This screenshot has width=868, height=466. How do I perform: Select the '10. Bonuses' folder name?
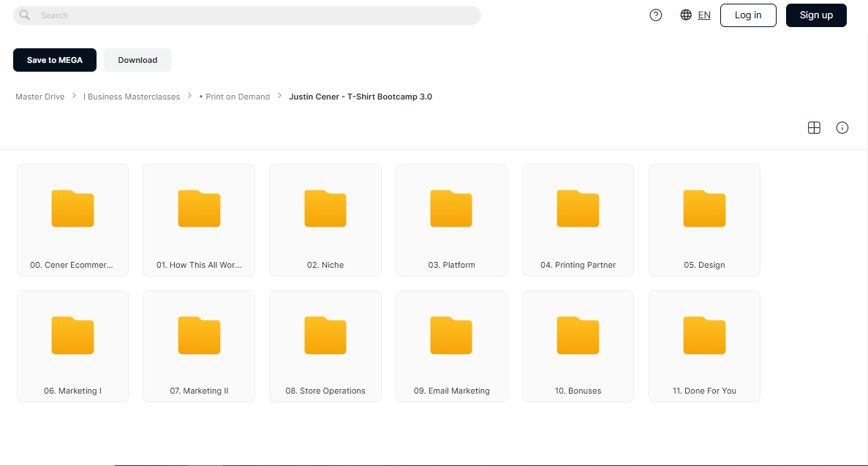(578, 391)
